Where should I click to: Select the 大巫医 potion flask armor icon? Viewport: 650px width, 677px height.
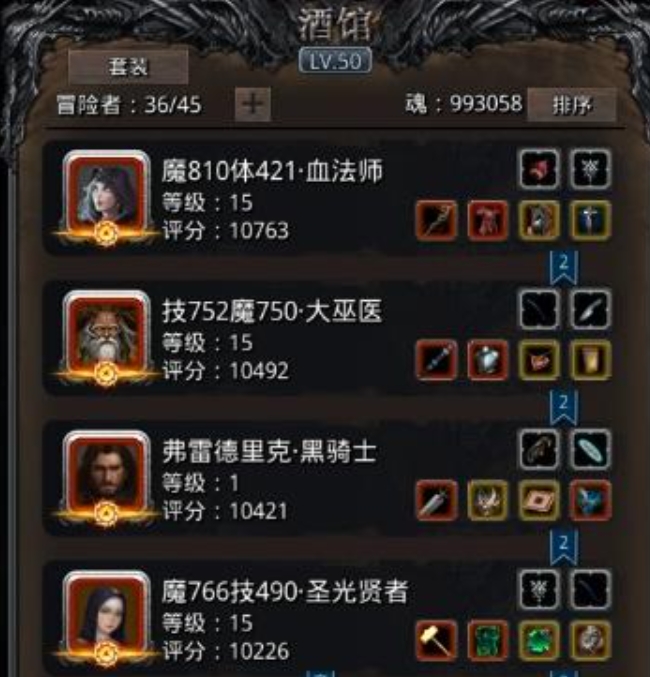click(487, 360)
